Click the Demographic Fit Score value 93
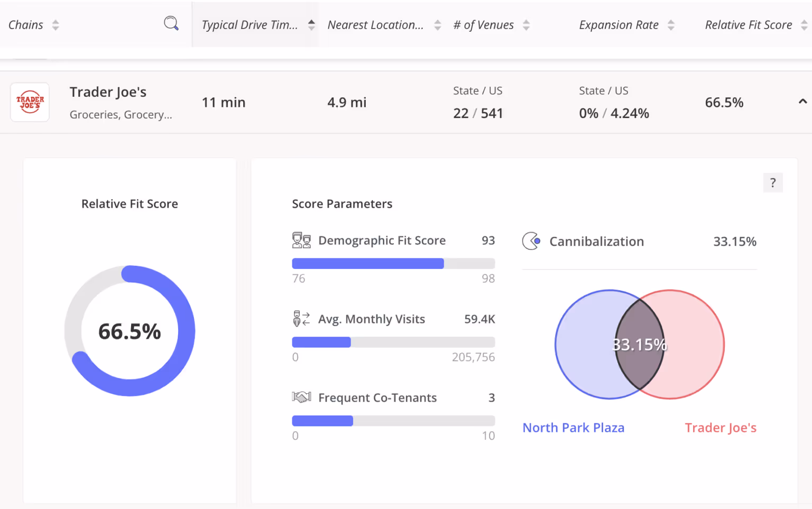Screen dimensions: 812x509 pos(488,240)
